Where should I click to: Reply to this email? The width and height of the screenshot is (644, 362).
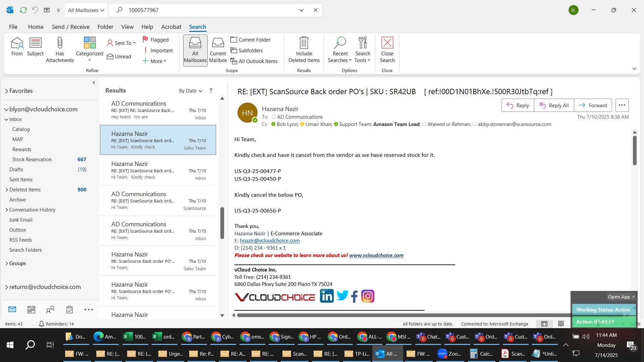[x=518, y=105]
